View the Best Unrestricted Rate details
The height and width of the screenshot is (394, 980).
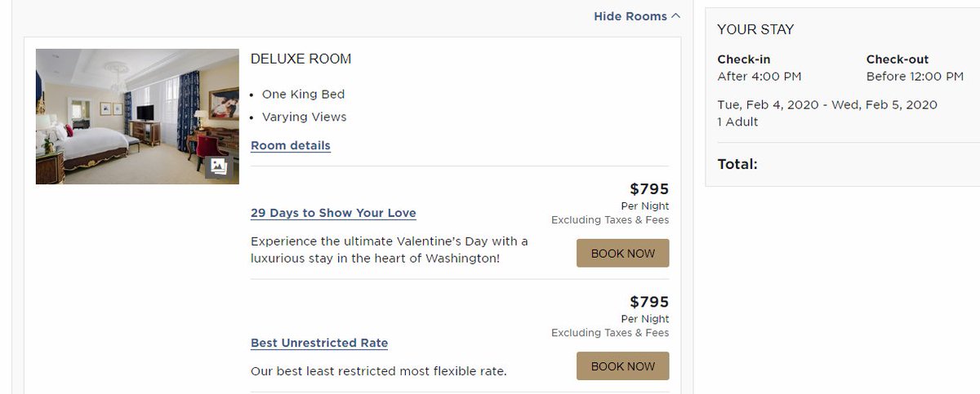319,343
